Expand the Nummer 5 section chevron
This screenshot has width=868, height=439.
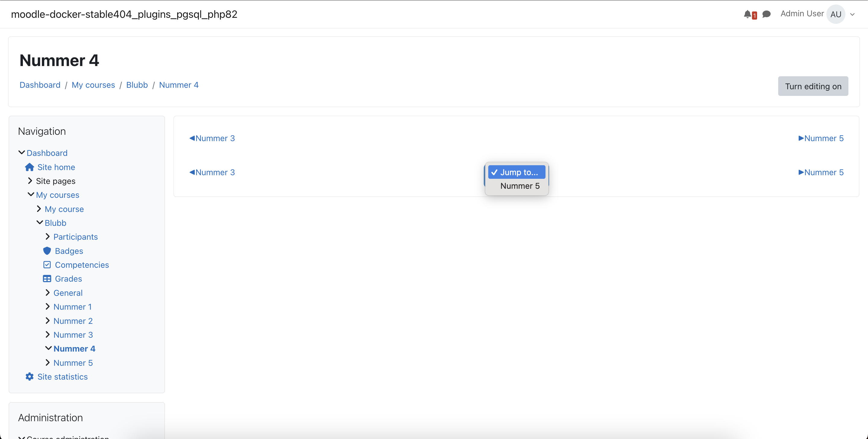click(48, 362)
